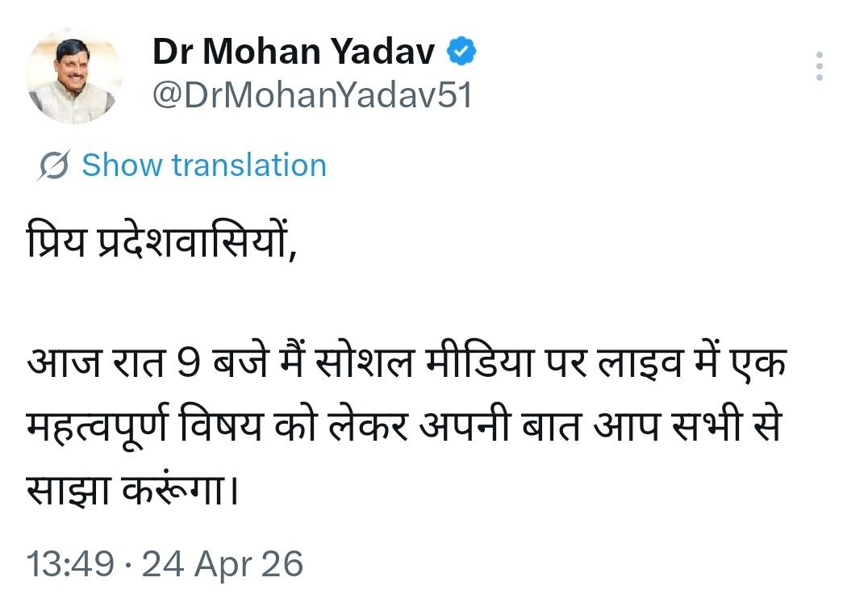Click the blue verified badge

[x=462, y=52]
